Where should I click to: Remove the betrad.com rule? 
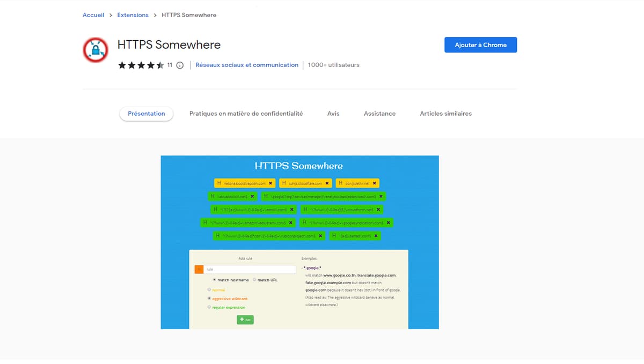pos(376,235)
